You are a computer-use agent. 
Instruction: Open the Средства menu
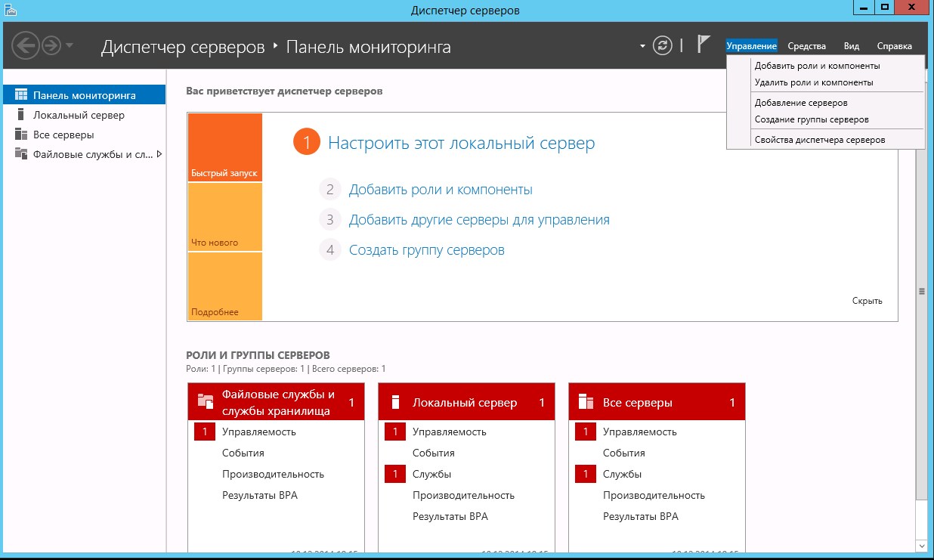pos(806,46)
